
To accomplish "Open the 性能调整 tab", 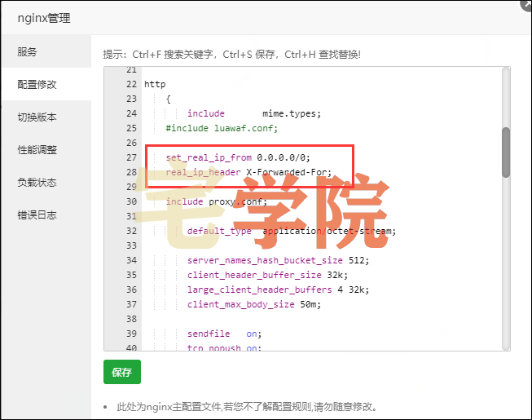I will [x=37, y=149].
